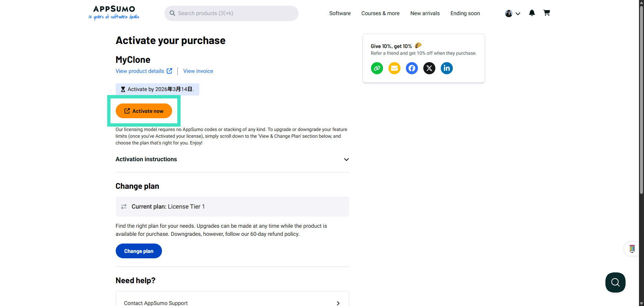644x306 pixels.
Task: Go to Ending soon deals
Action: coord(465,13)
